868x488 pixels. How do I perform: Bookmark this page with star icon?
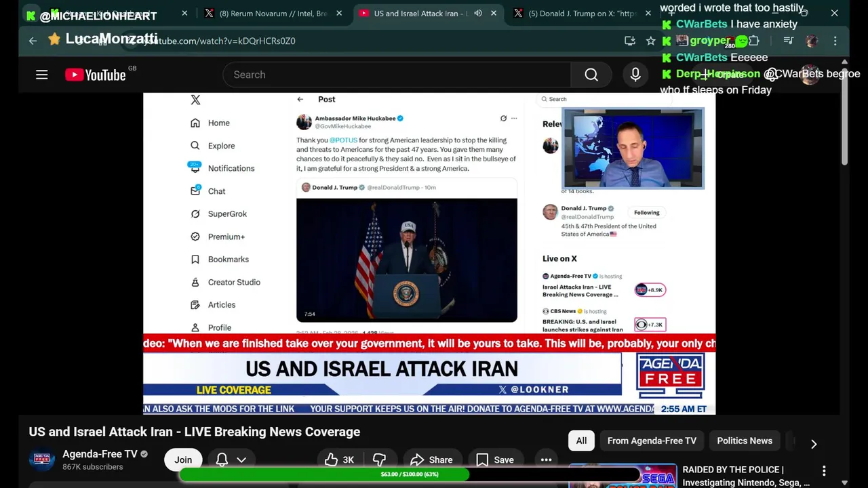click(651, 41)
